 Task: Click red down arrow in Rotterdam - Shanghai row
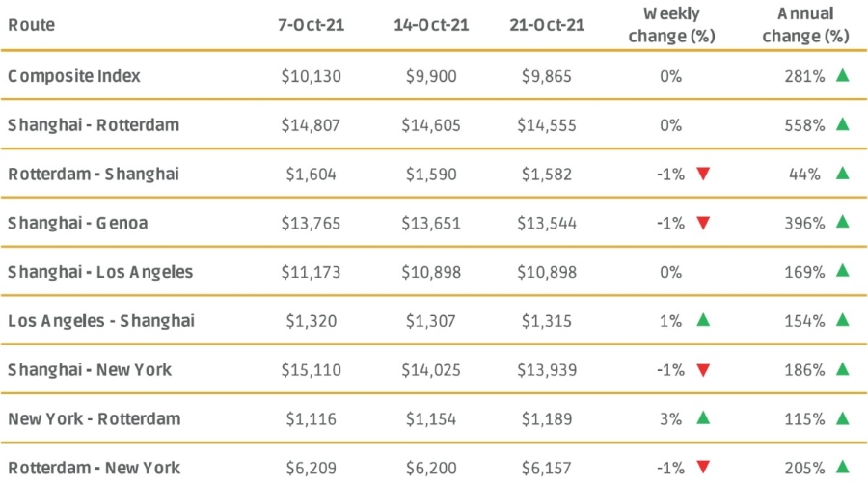click(703, 174)
